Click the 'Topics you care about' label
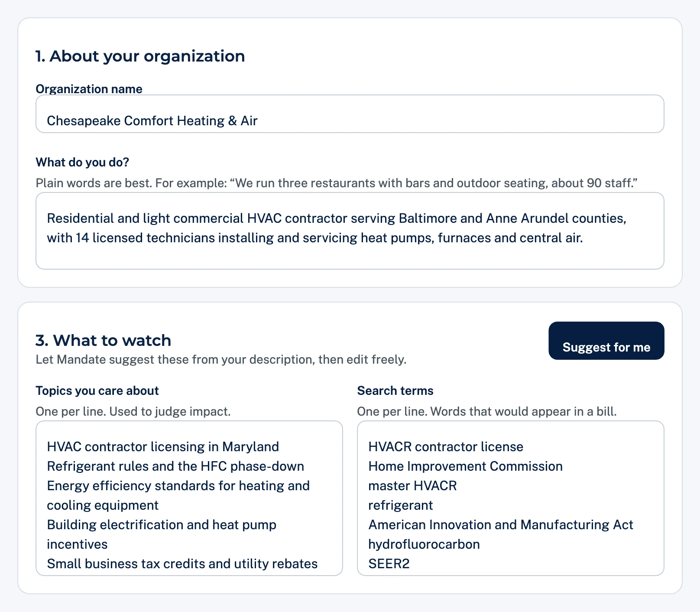 [97, 391]
